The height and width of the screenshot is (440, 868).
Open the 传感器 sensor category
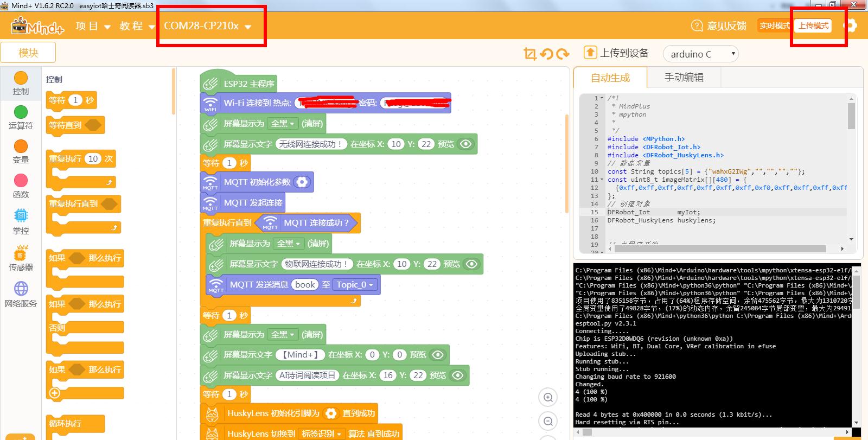click(x=21, y=252)
